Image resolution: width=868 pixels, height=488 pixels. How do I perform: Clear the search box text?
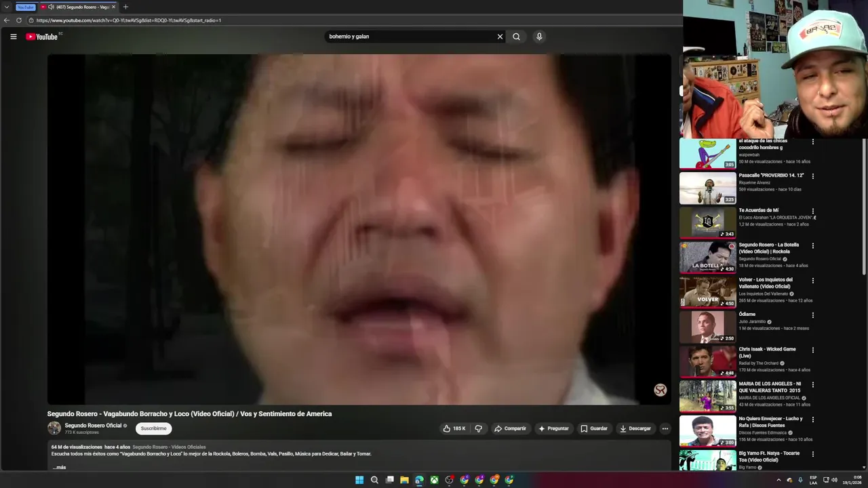click(x=500, y=37)
